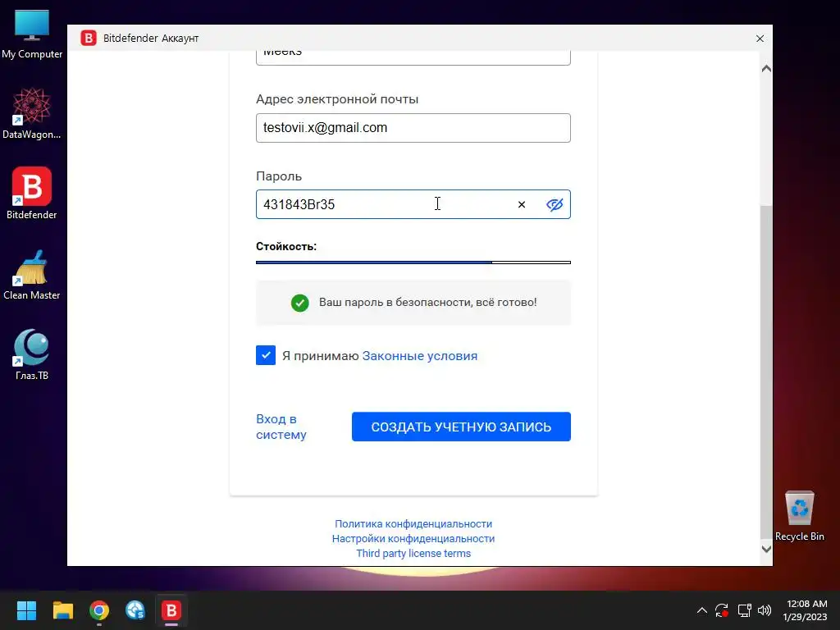Image resolution: width=840 pixels, height=630 pixels.
Task: Open the 'Вход в систему' link
Action: [281, 427]
